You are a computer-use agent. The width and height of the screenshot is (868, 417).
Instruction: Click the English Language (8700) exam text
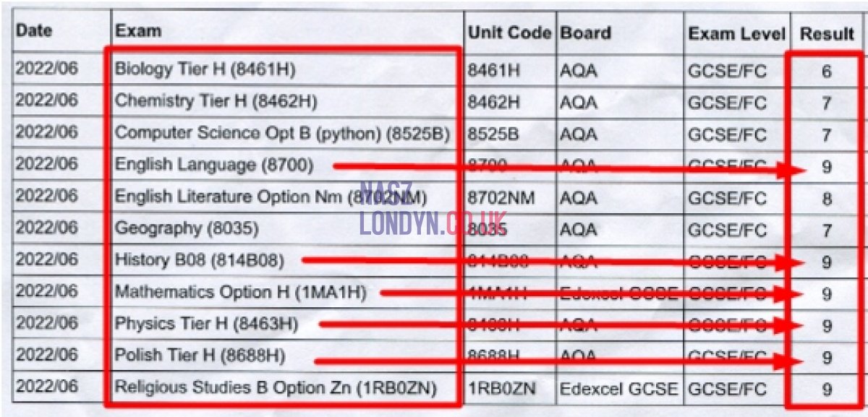pyautogui.click(x=214, y=165)
